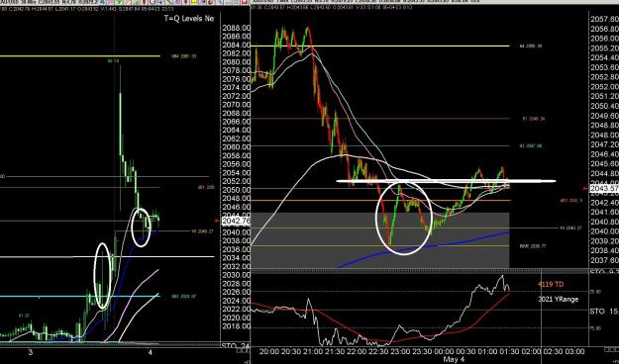
Task: Click the 2088.00 price axis label
Action: 236,28
